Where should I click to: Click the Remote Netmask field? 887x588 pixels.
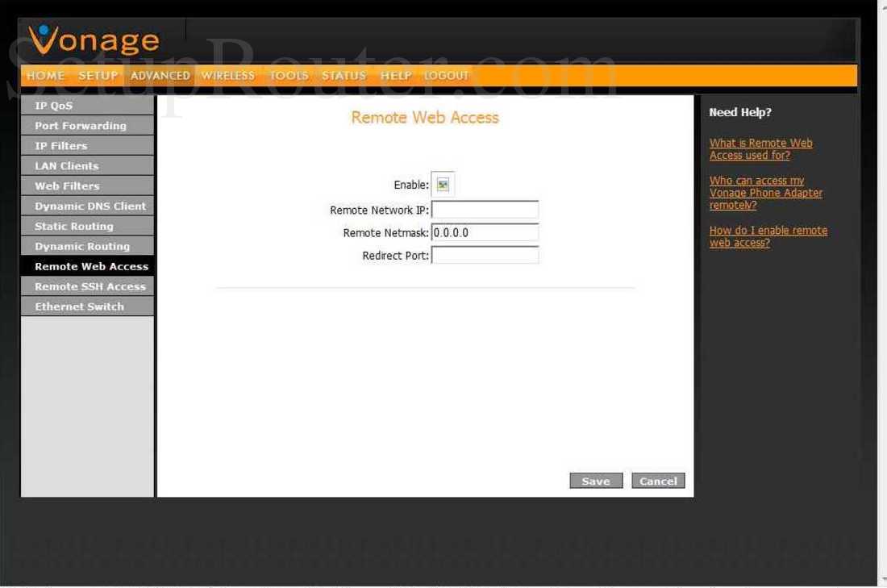click(x=485, y=232)
